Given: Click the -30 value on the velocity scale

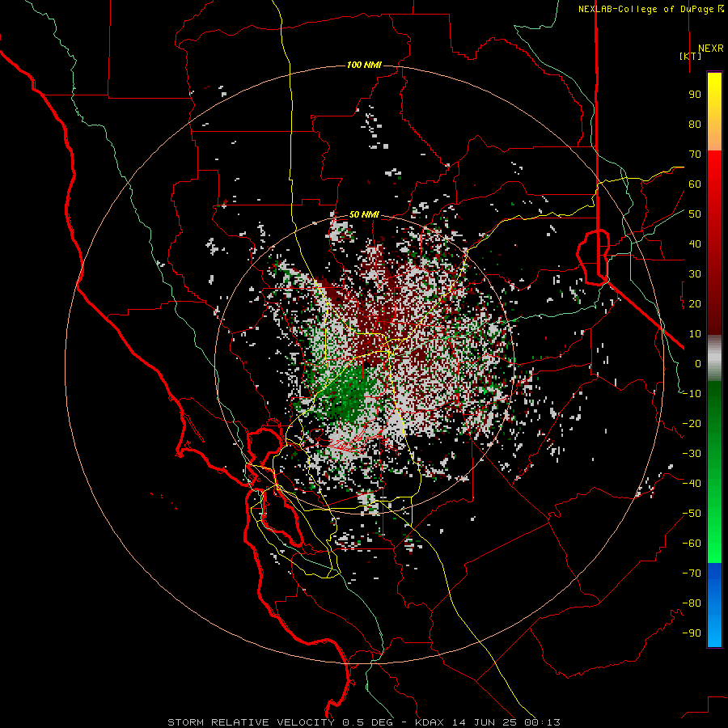Looking at the screenshot, I should (x=692, y=454).
